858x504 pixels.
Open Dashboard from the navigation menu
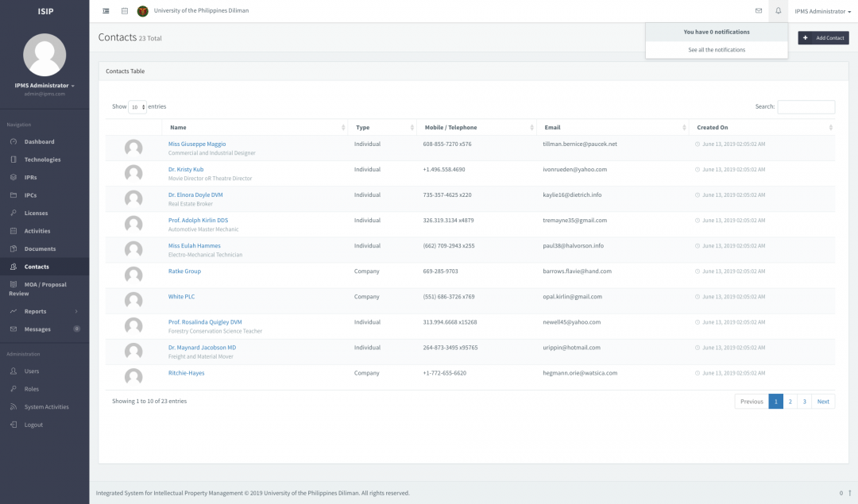pos(40,141)
